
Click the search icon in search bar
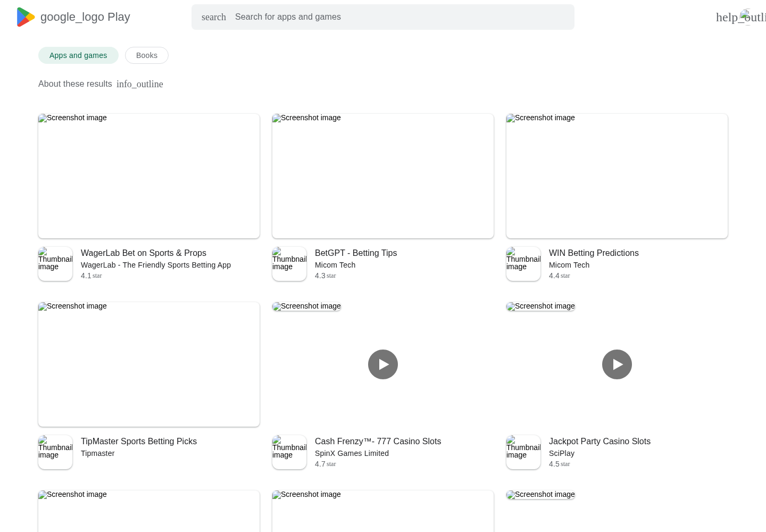(x=214, y=17)
